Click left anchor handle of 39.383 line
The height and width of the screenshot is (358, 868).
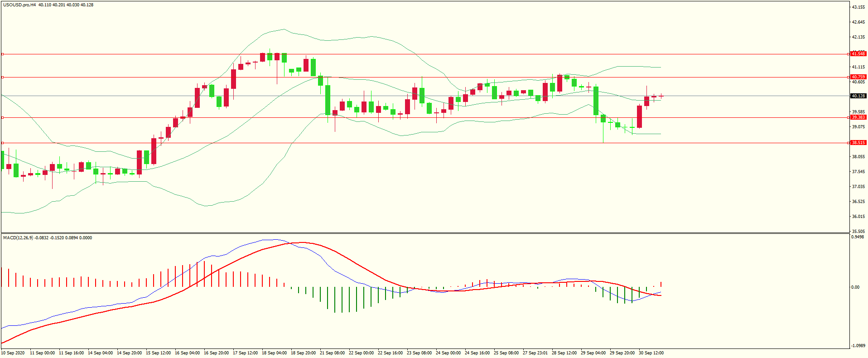[3, 118]
